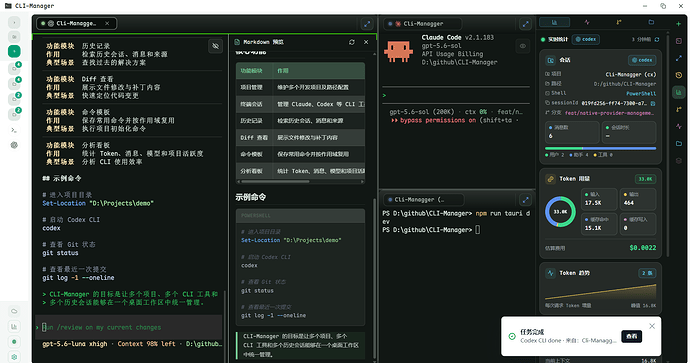Click the '$0.0022' estimated cost value
The height and width of the screenshot is (363, 690).
pyautogui.click(x=642, y=248)
